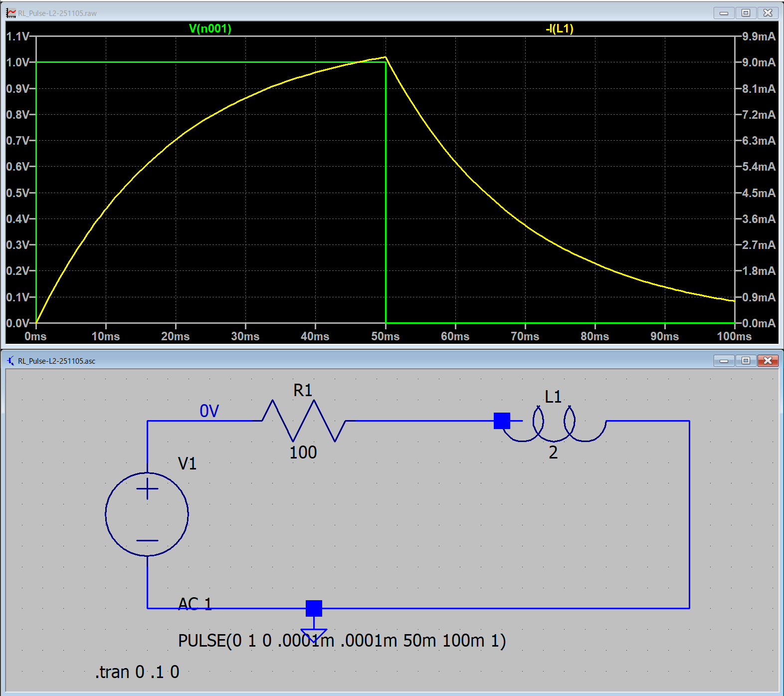This screenshot has width=784, height=696.
Task: Click the junction square above the ground symbol
Action: coord(314,608)
